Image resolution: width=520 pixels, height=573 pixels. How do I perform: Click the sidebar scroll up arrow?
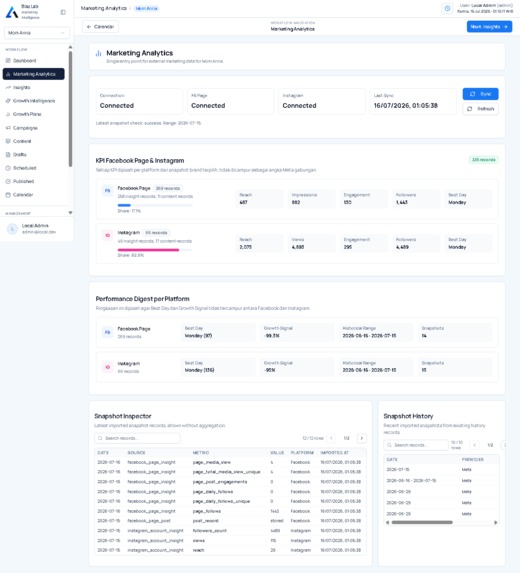tap(70, 47)
